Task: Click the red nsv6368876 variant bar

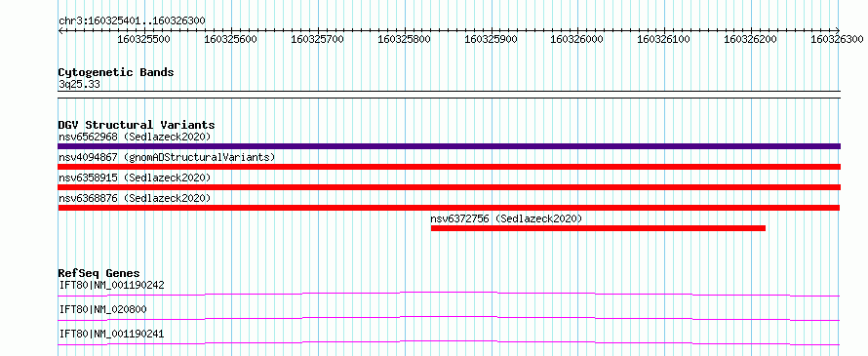Action: pos(449,208)
